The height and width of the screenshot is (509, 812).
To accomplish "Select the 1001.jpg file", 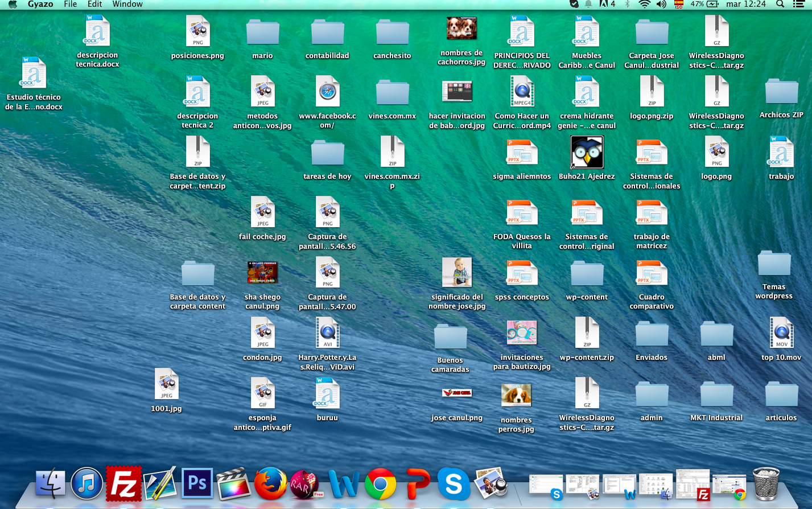I will coord(166,391).
